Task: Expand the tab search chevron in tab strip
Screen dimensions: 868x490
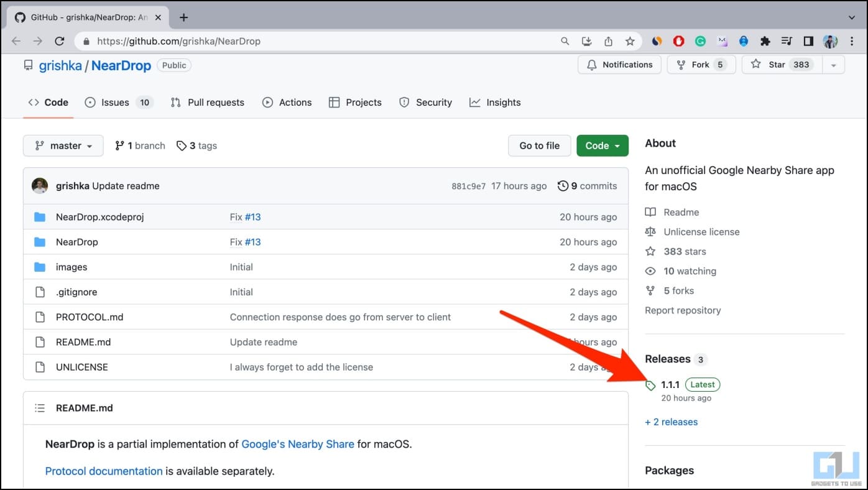Action: 851,17
